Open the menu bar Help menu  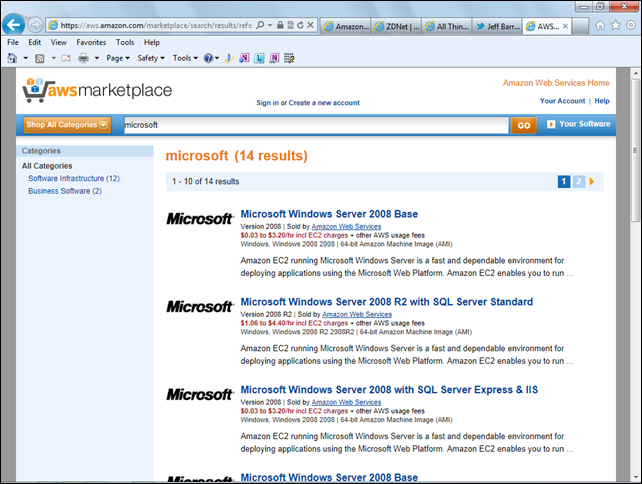[151, 42]
